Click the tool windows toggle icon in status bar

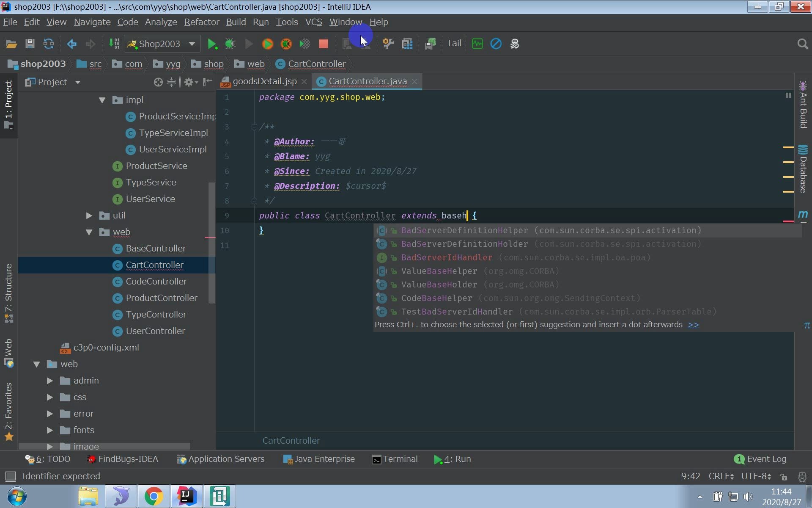click(x=10, y=477)
